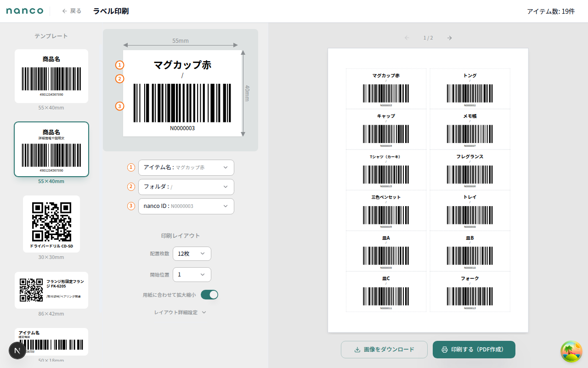Open the 配置枚数 12枚 dropdown

192,253
